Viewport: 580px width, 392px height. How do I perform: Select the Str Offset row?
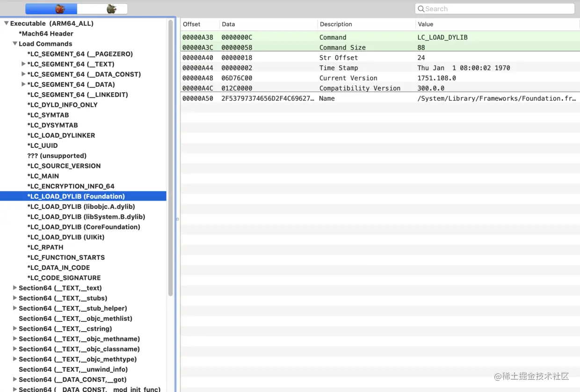(380, 58)
